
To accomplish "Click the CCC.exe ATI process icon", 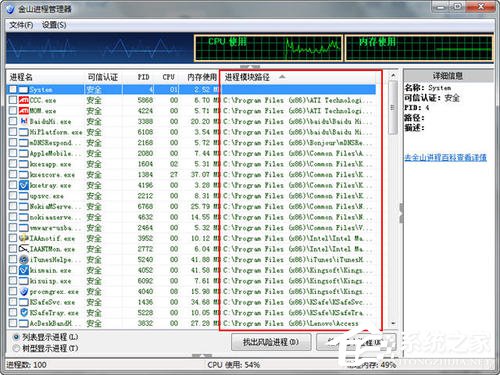I will click(x=24, y=100).
